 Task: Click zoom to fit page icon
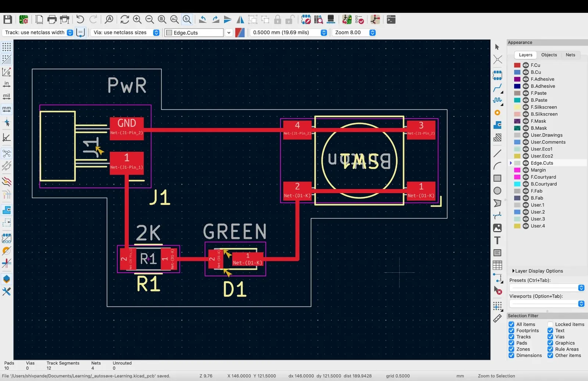[162, 19]
